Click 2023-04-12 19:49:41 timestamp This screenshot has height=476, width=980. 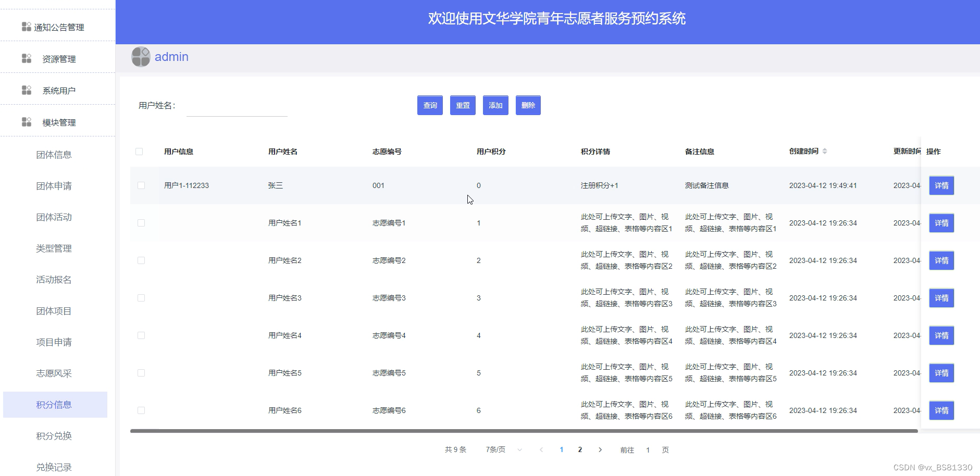823,185
